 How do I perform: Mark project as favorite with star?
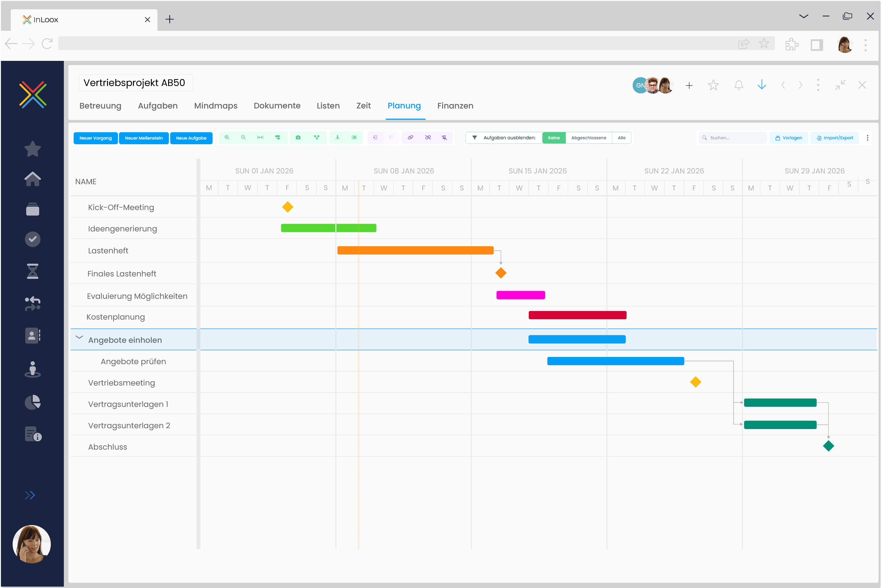coord(713,85)
